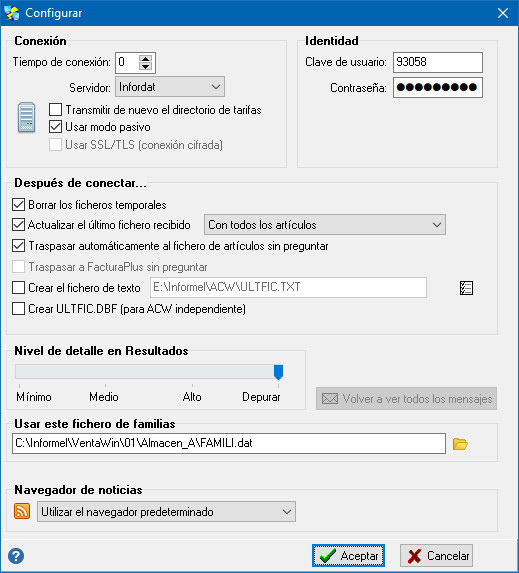Toggle Borrar los ficheros temporales checkbox
The height and width of the screenshot is (573, 519).
tap(18, 205)
